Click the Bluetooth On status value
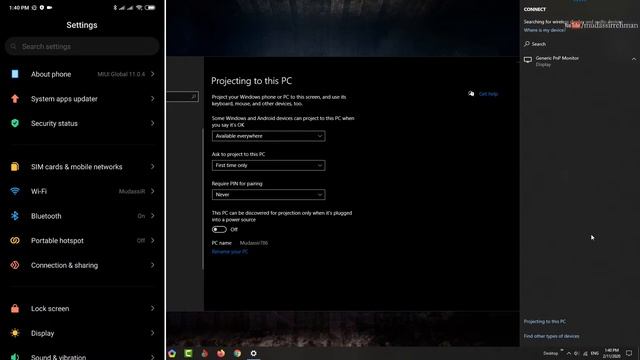This screenshot has width=640, height=360. point(141,216)
